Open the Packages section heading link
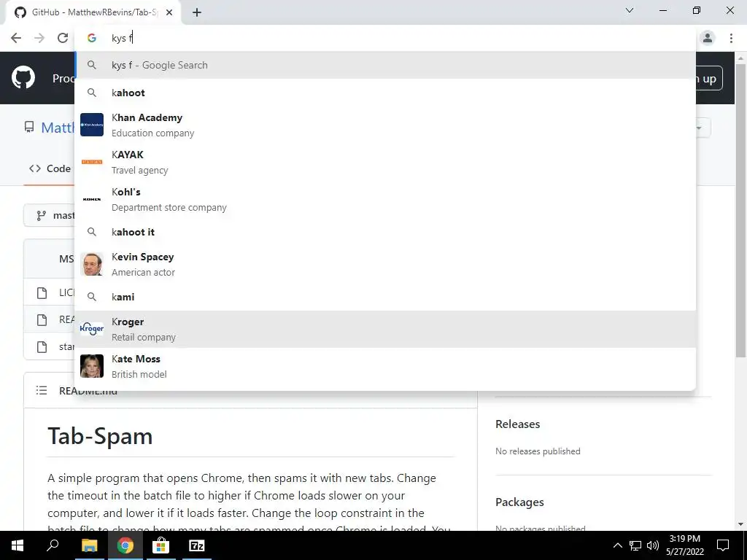The height and width of the screenshot is (560, 747). 519,502
